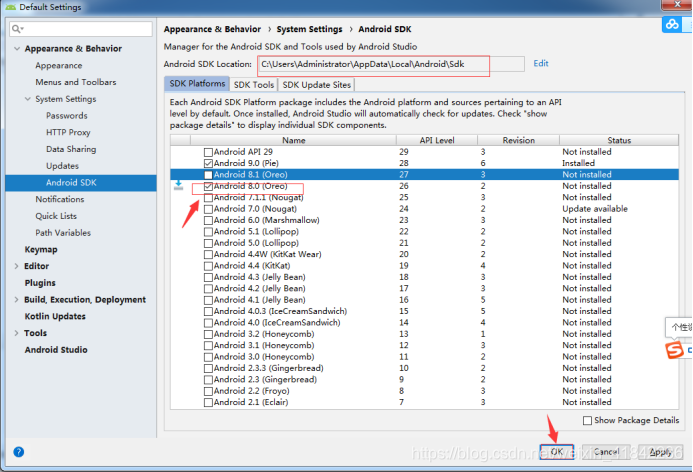The image size is (693, 472).
Task: Check the Android 8.1 (Oreo) checkbox
Action: point(208,175)
